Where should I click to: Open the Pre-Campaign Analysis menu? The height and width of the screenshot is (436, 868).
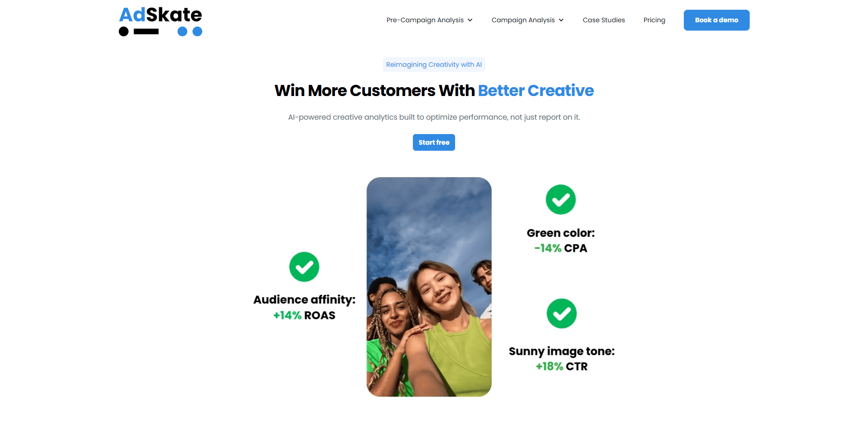(x=430, y=20)
